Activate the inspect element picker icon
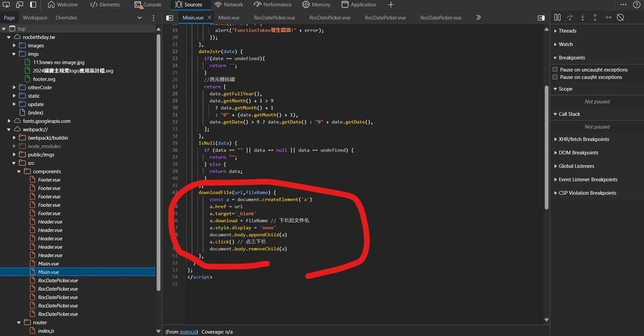 tap(6, 4)
